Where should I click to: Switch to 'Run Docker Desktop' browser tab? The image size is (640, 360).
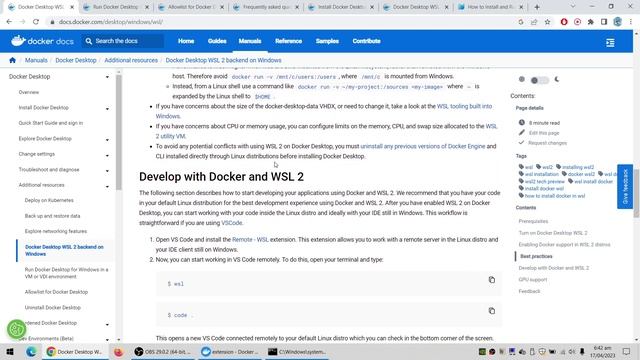pyautogui.click(x=116, y=7)
